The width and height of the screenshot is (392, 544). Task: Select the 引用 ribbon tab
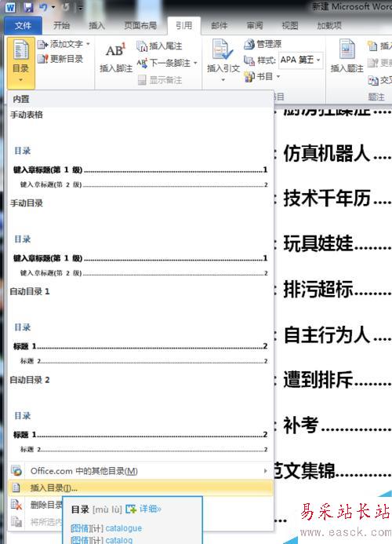point(183,25)
